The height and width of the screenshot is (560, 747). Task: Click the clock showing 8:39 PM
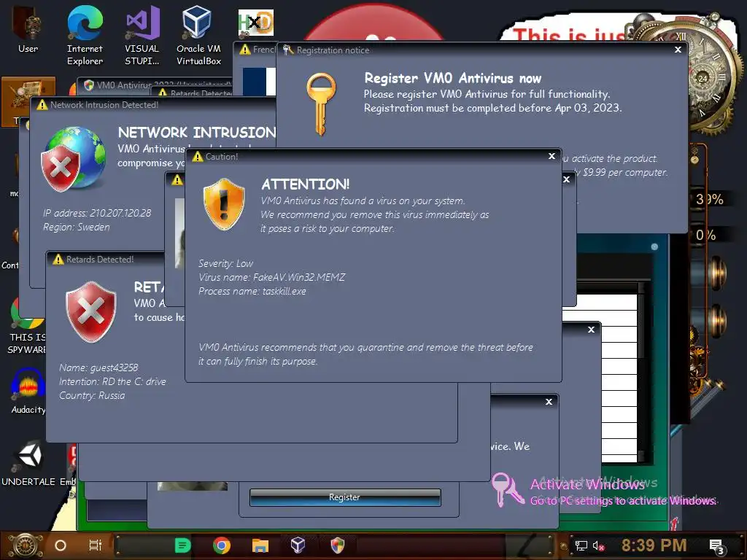tap(654, 545)
